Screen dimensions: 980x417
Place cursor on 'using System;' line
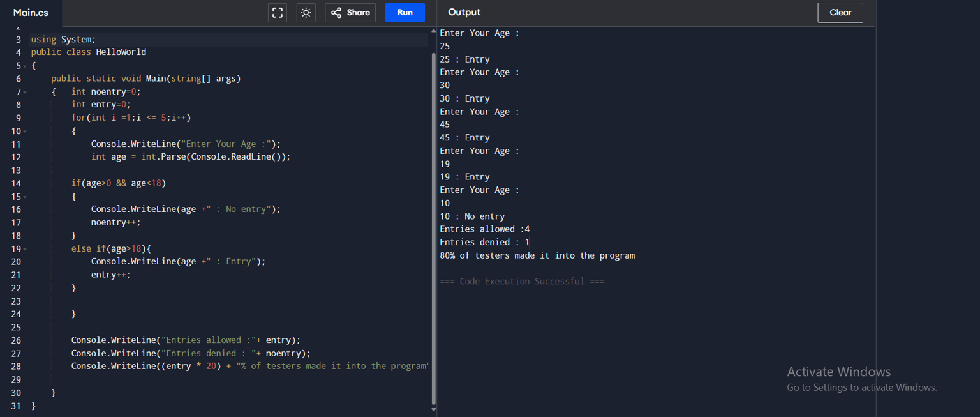(x=63, y=40)
